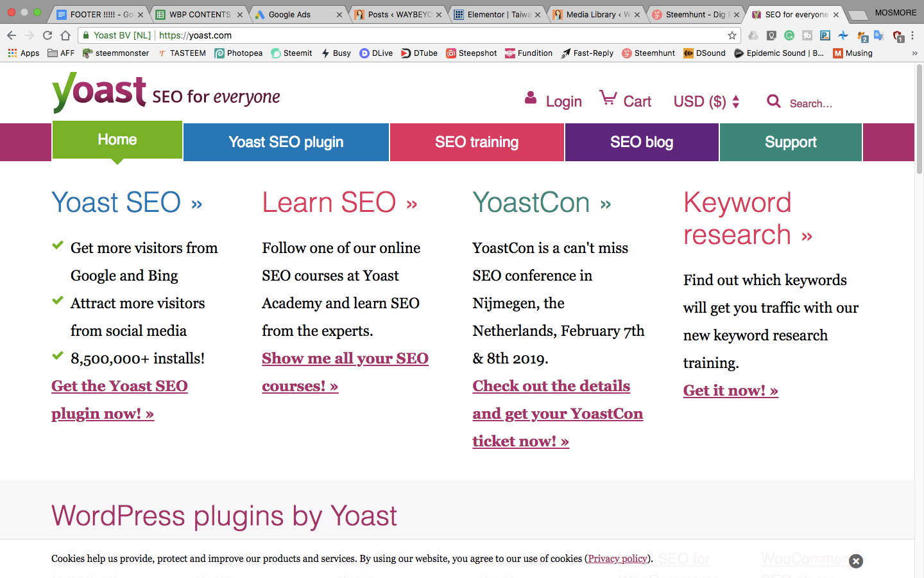Open the steemmonster bookmark
The width and height of the screenshot is (924, 578).
coord(116,53)
